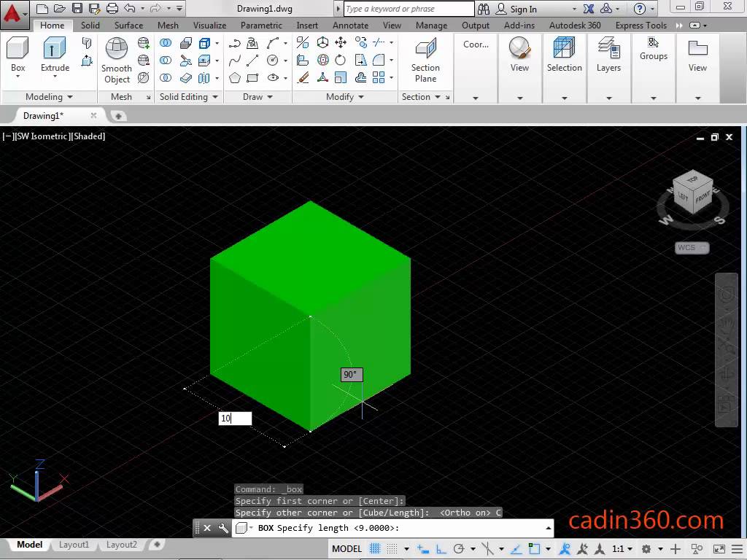Open the AutoCAD application menu
The width and height of the screenshot is (747, 560).
coord(13,9)
